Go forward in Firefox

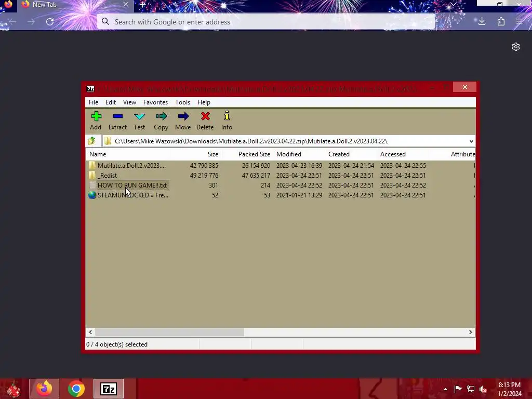tap(31, 22)
